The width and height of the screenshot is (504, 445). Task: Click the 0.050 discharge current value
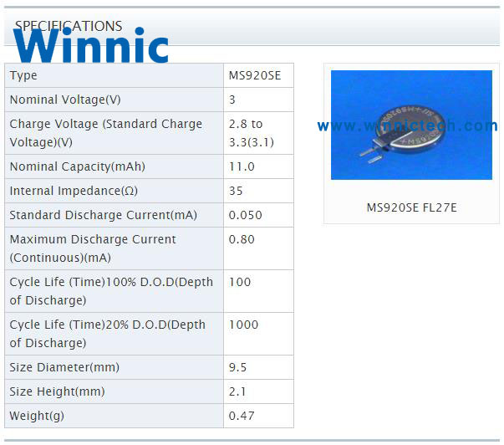click(x=246, y=215)
